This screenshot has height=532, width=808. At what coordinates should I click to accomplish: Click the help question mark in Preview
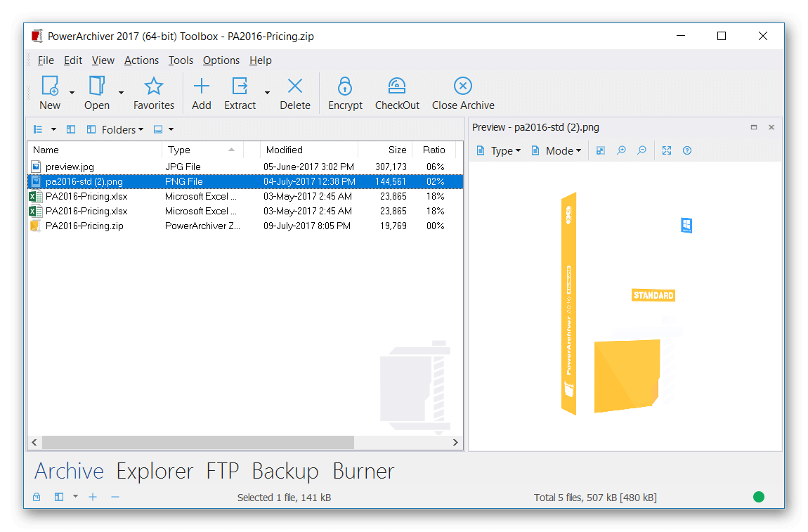click(687, 150)
